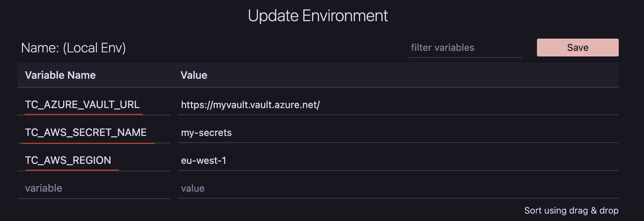The image size is (644, 221).
Task: Click the word 'Environment' in the title
Action: tap(345, 16)
